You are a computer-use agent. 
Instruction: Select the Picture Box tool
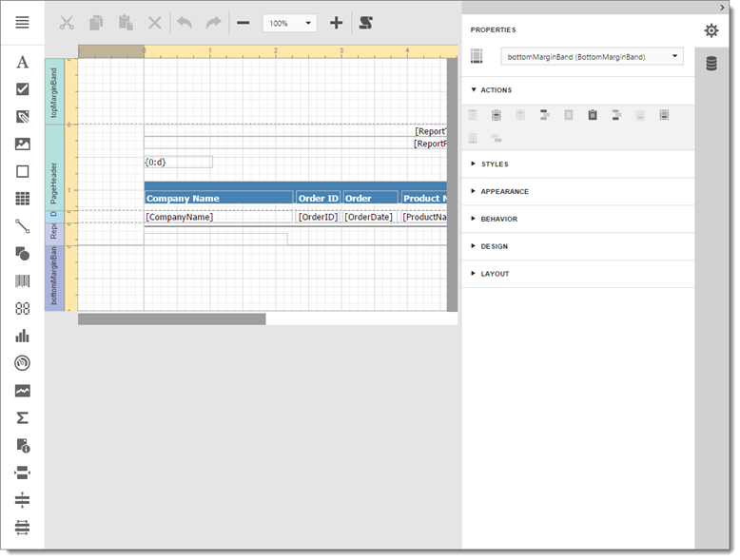click(x=23, y=145)
